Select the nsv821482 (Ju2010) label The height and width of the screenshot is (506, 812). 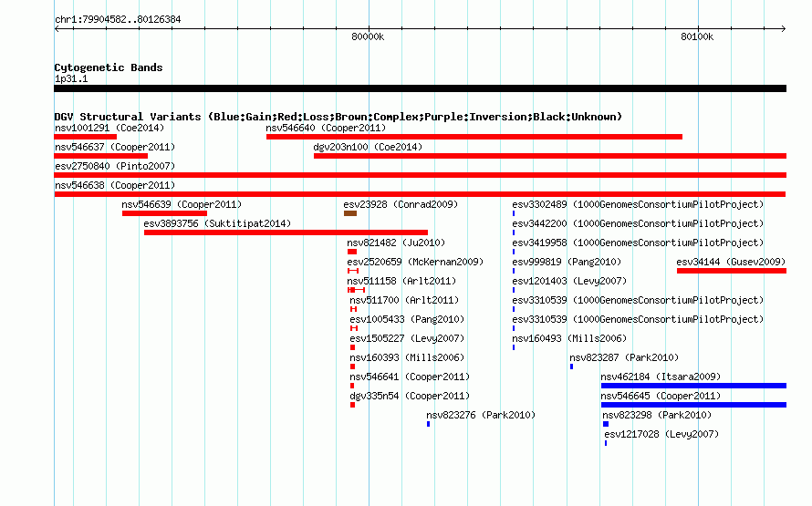coord(396,243)
